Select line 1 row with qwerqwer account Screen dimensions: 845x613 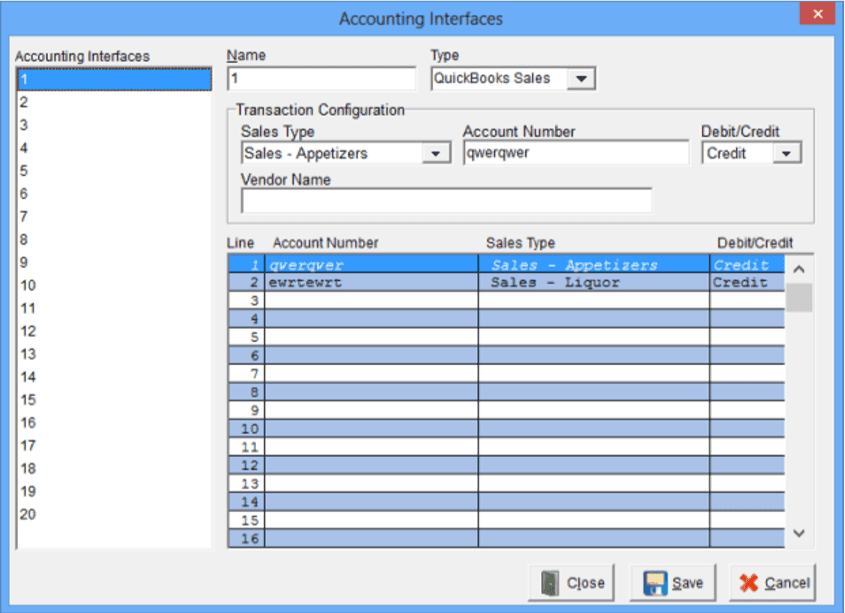coord(370,265)
